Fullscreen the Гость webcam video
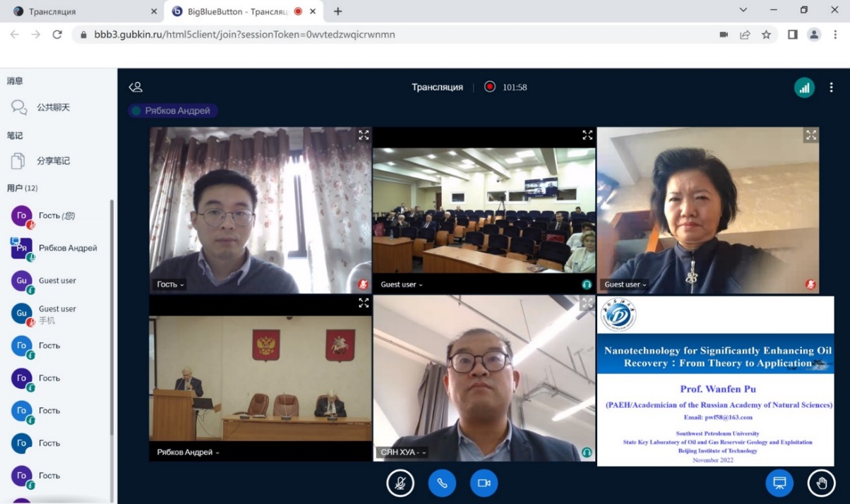850x504 pixels. [x=364, y=135]
